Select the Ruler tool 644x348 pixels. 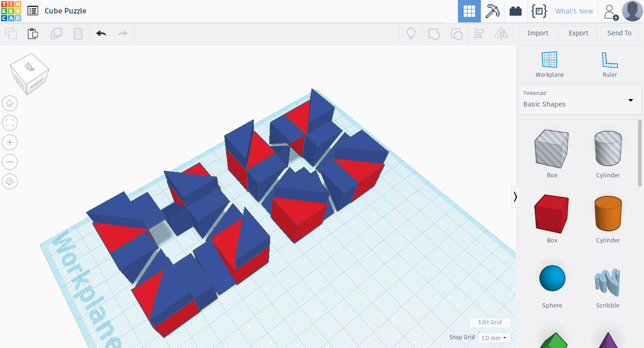(x=610, y=64)
